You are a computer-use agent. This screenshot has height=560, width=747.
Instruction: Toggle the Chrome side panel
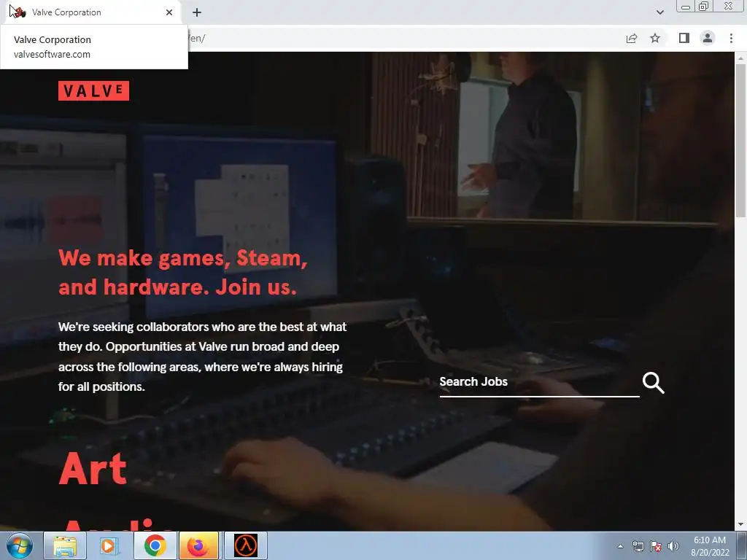click(x=684, y=38)
